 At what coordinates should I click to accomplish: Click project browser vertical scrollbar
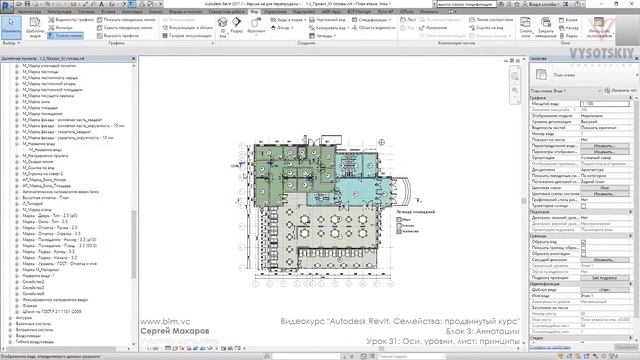(133, 245)
